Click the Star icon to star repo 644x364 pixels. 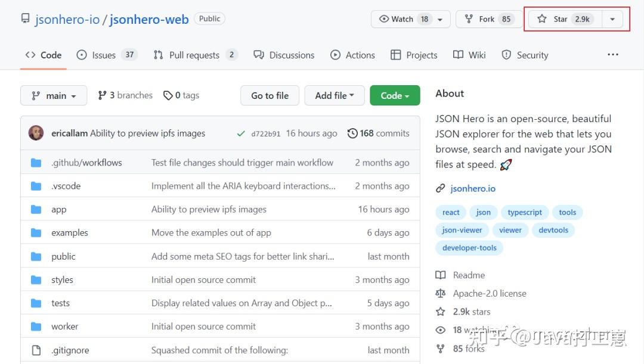click(x=541, y=18)
